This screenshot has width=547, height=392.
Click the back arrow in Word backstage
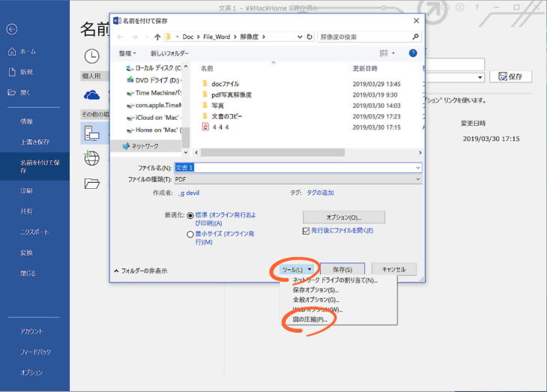pos(11,29)
